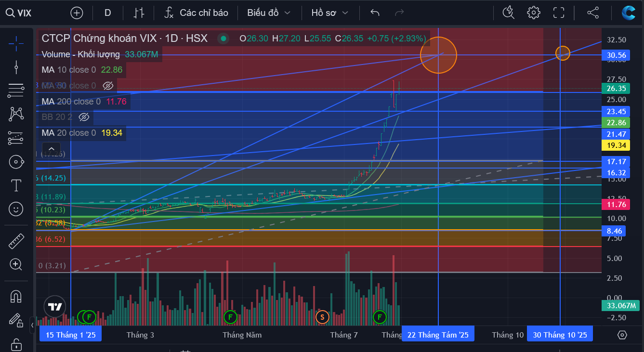
Task: Click the blue C logo icon
Action: (628, 13)
